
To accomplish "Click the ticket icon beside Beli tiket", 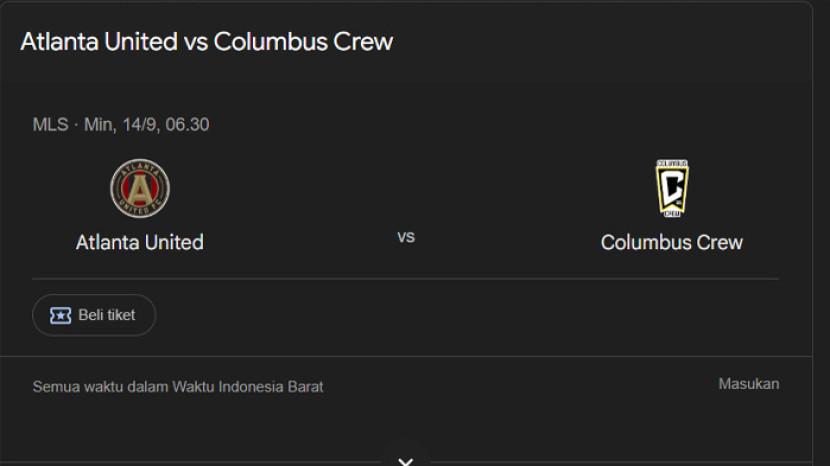I will coord(60,315).
